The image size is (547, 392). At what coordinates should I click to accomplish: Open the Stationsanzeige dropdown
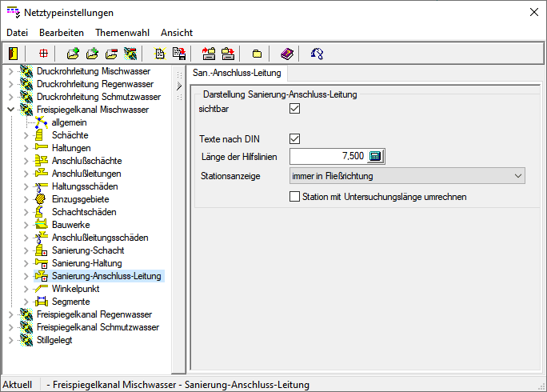coord(406,175)
